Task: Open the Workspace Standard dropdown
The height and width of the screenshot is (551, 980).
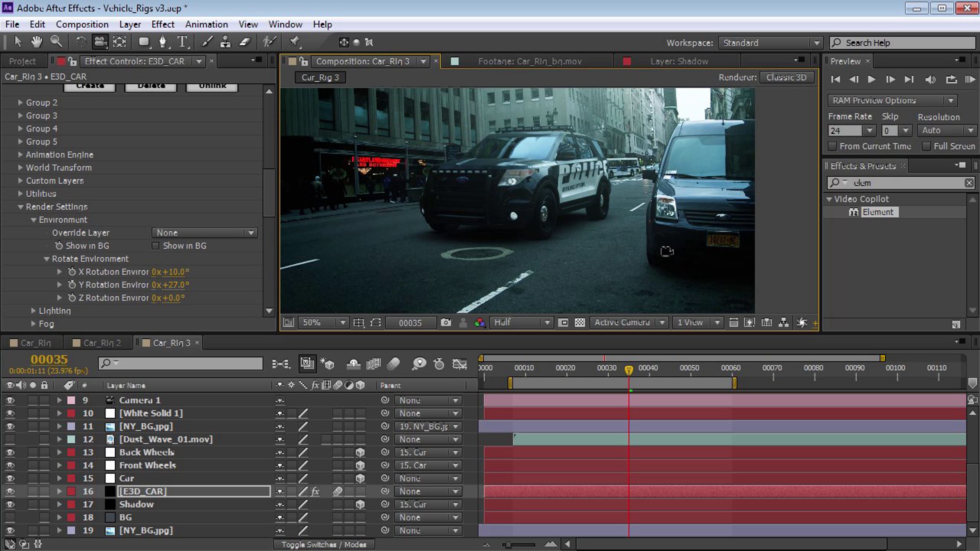Action: click(770, 43)
